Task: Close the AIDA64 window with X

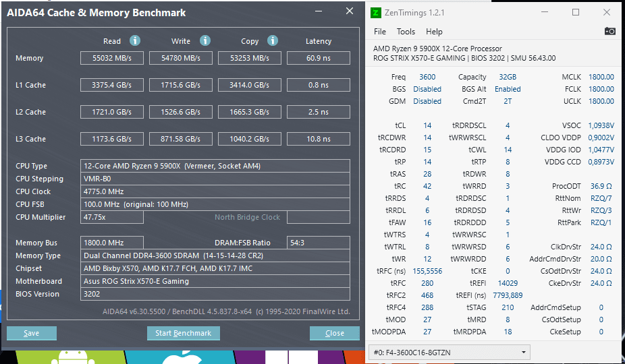Action: click(350, 11)
